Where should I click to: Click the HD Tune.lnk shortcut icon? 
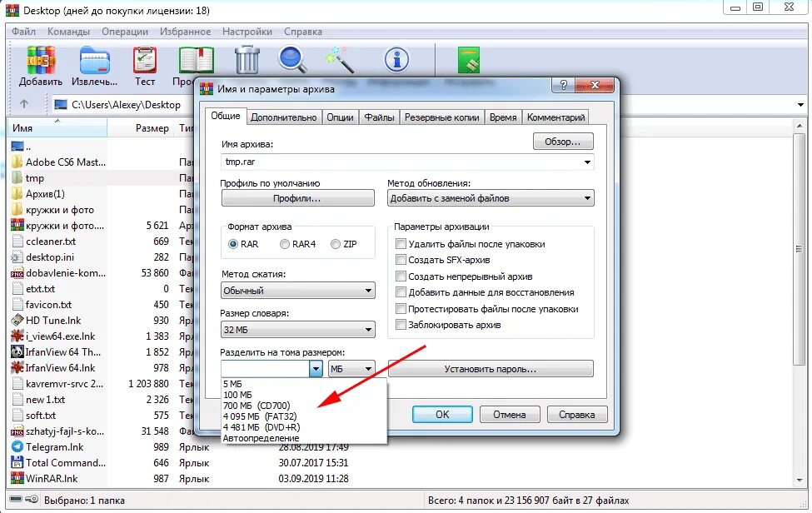click(17, 321)
